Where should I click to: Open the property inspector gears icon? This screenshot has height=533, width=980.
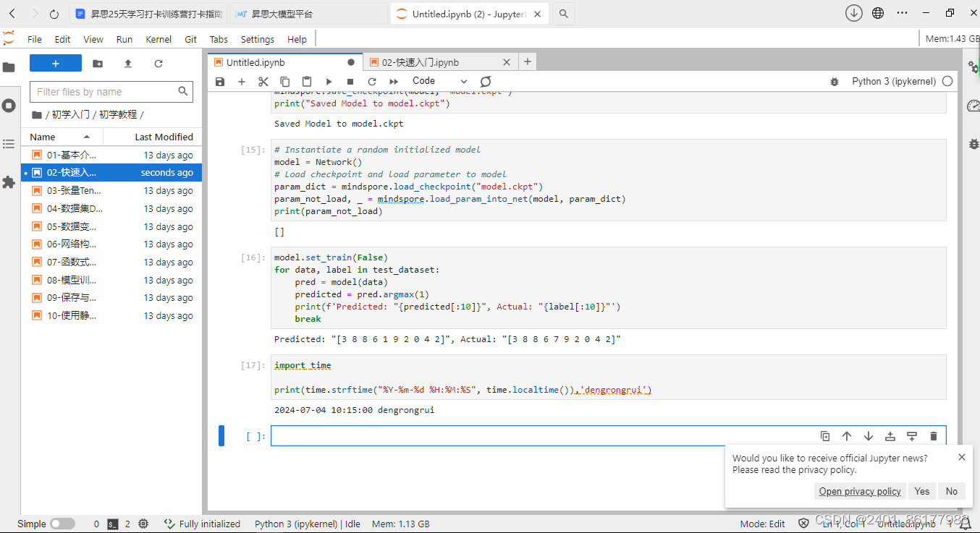coord(973,67)
